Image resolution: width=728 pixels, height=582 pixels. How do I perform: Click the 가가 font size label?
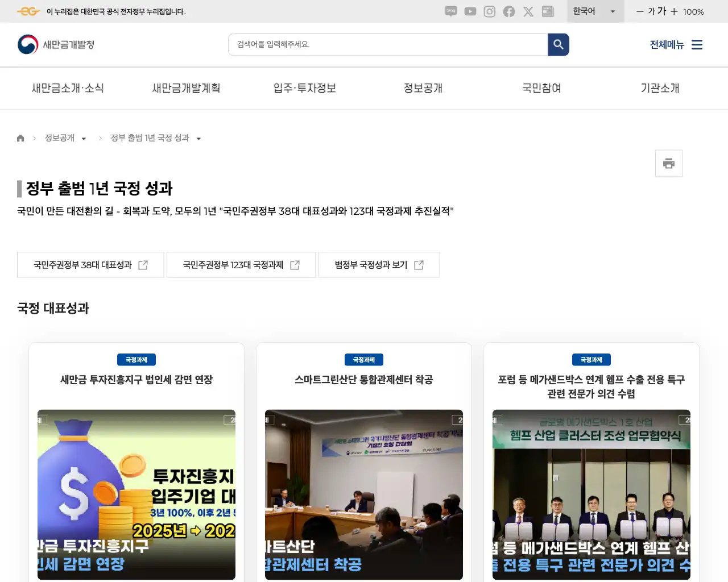point(657,11)
